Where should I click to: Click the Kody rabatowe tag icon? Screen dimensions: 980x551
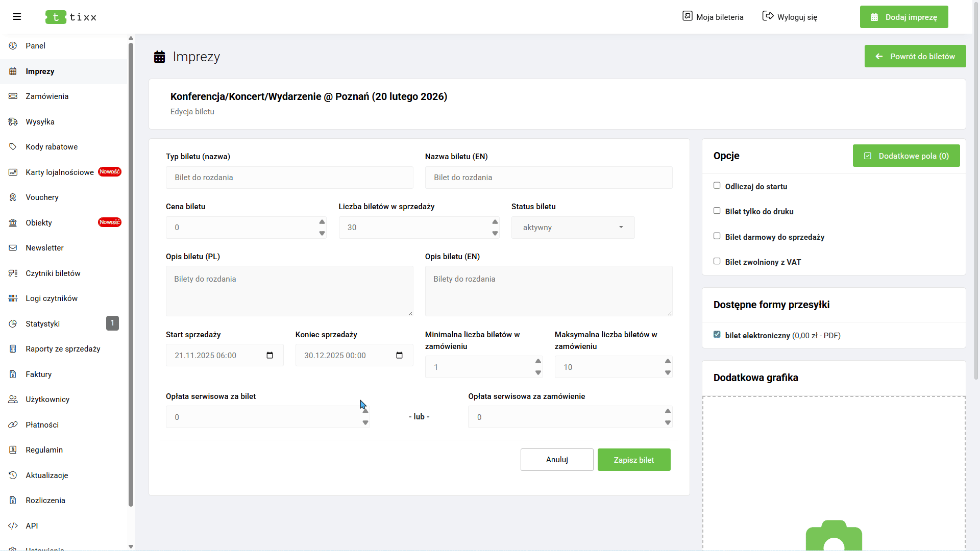pos(13,147)
